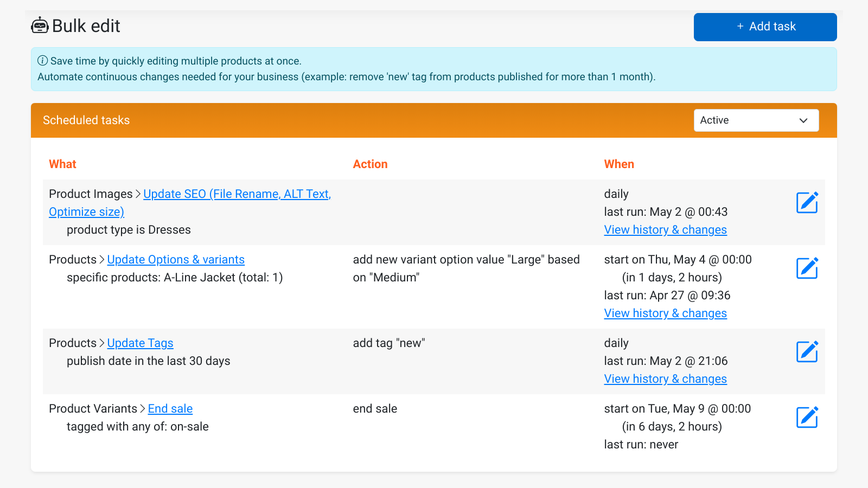The height and width of the screenshot is (488, 868).
Task: Edit the Update SEO image task
Action: coord(807,203)
